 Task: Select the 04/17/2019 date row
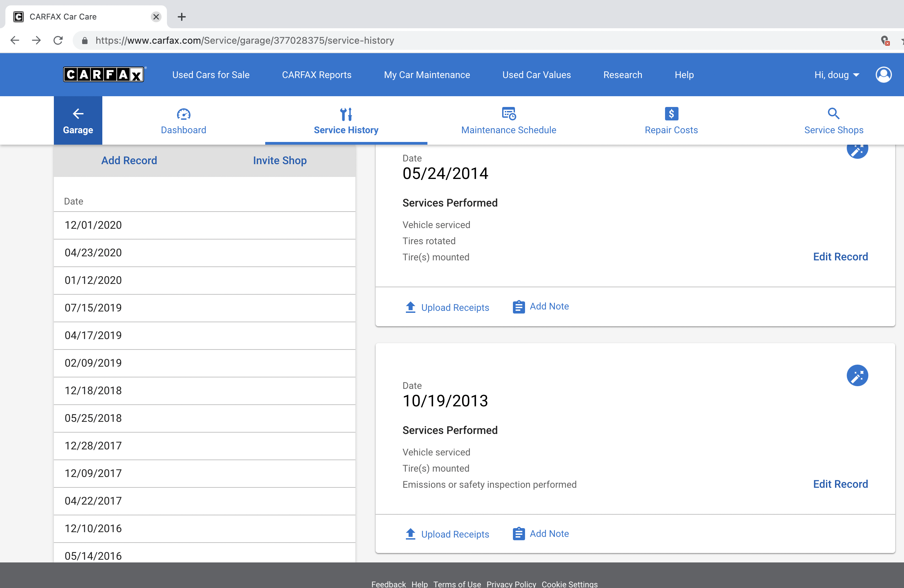205,336
